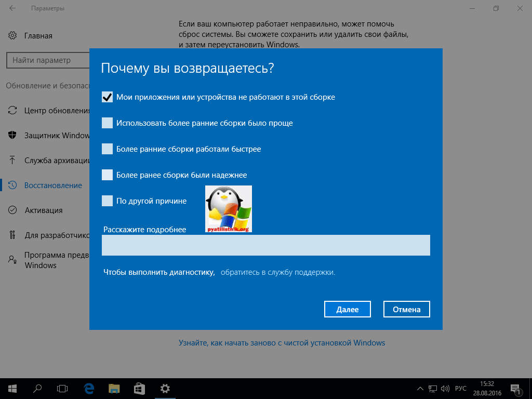Check 'По другой причине' checkbox

(x=107, y=201)
